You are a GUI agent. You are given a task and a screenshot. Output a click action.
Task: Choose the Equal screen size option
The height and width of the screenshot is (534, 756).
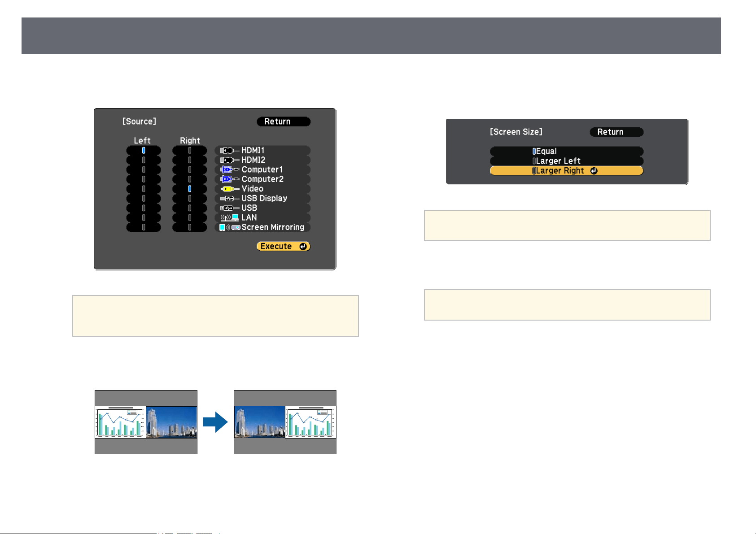pyautogui.click(x=567, y=152)
